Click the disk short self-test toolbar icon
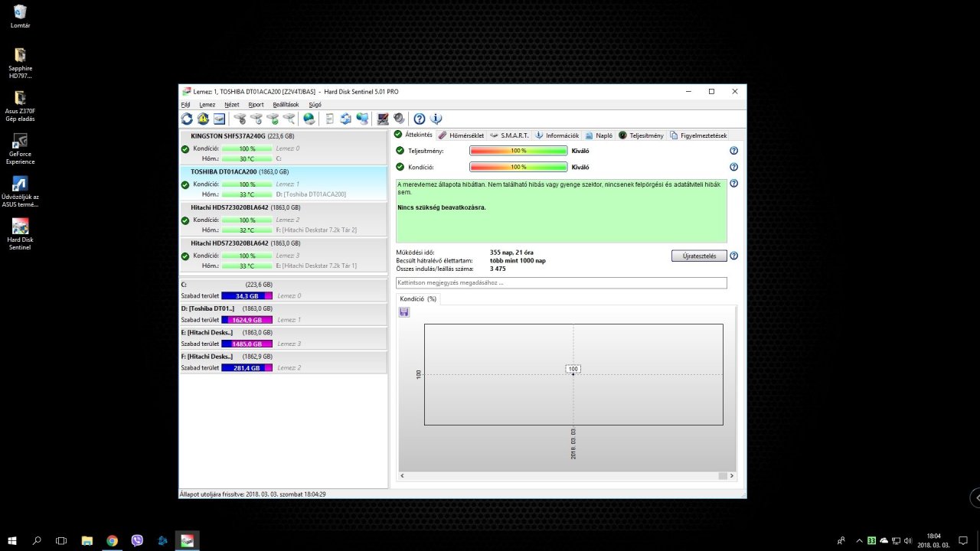 coord(240,119)
